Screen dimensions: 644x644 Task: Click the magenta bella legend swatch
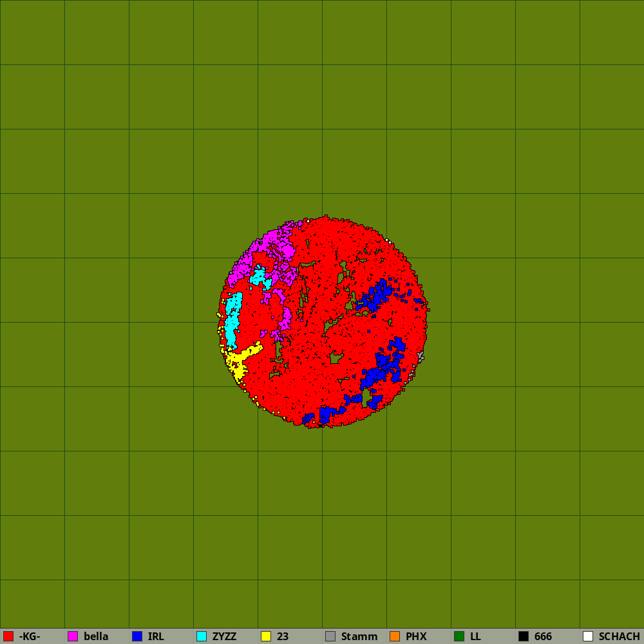coord(73,636)
